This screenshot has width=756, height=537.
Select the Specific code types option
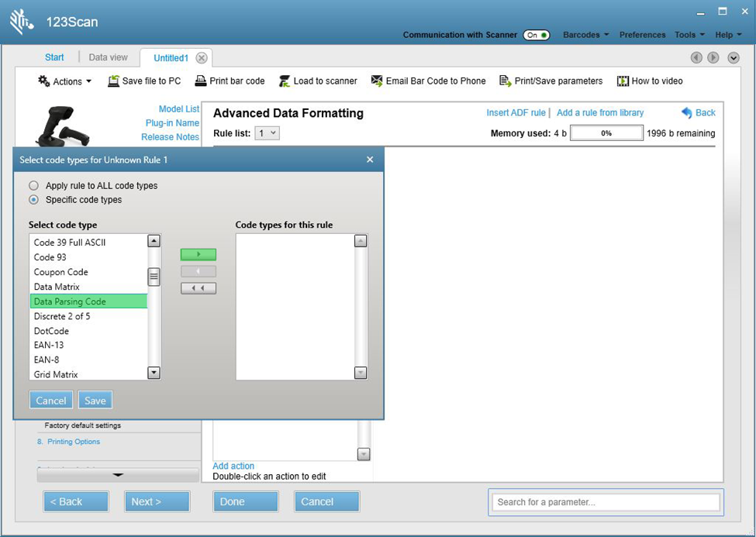33,200
